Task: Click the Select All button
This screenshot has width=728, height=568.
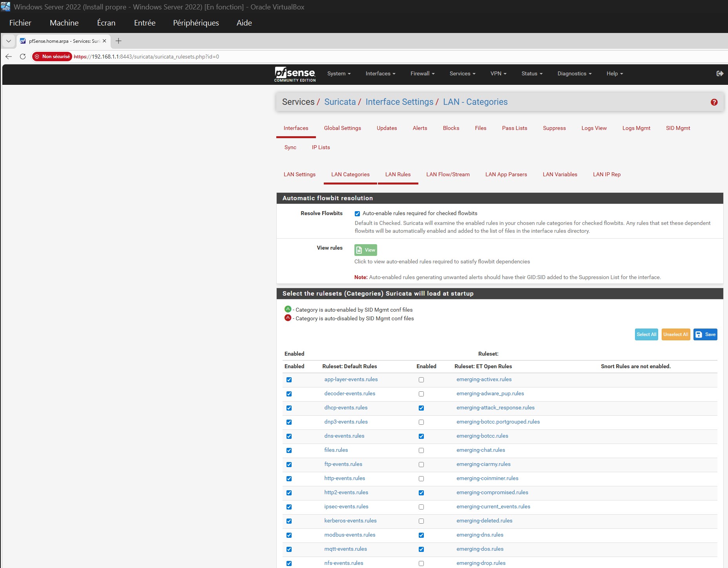Action: [646, 334]
